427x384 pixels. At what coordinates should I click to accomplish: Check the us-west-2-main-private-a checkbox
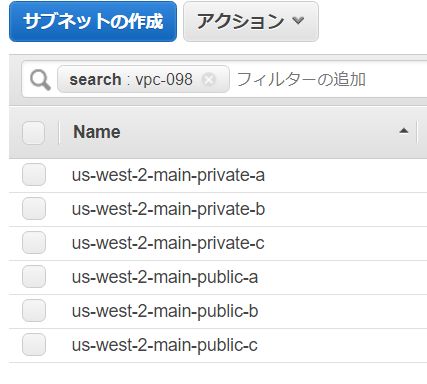coord(34,175)
